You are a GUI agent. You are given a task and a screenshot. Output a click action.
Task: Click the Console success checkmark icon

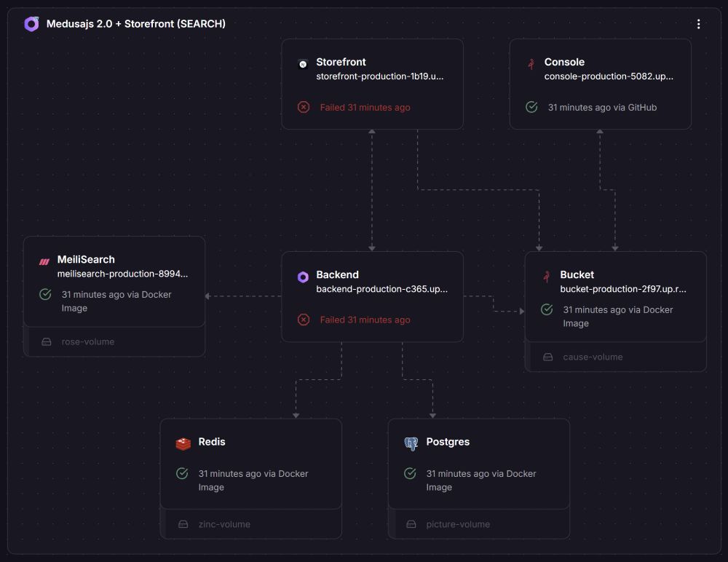click(531, 107)
